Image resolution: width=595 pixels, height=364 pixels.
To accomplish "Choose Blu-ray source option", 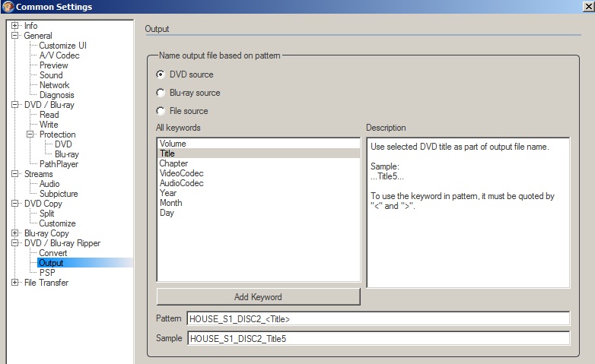I will 160,93.
